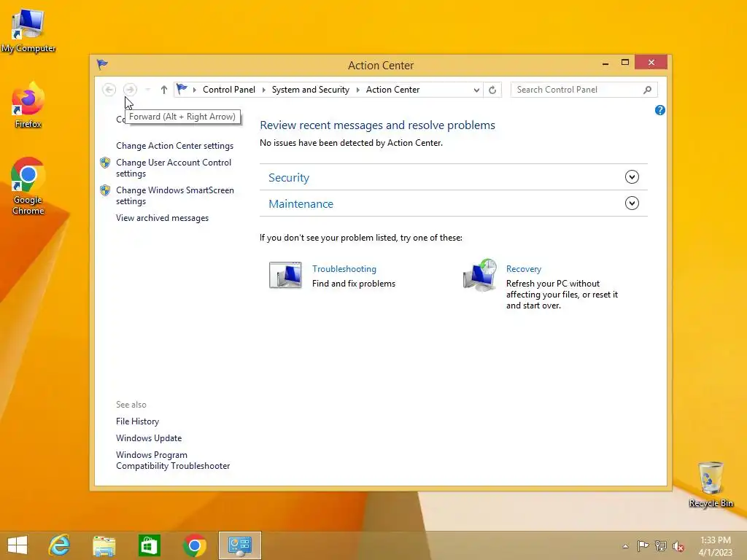Open File Explorer from taskbar
This screenshot has width=747, height=560.
(x=104, y=545)
